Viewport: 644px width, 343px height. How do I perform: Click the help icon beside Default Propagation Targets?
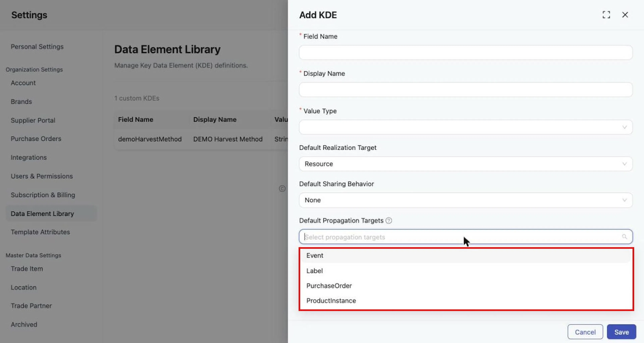pyautogui.click(x=389, y=220)
